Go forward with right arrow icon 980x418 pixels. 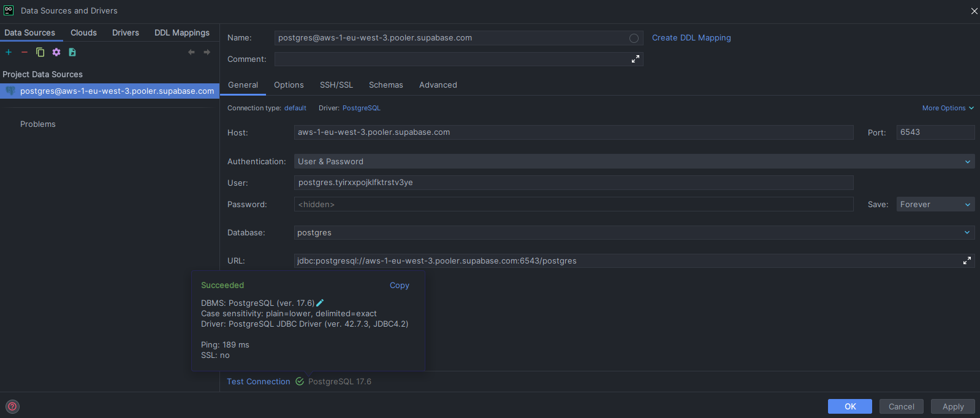(x=207, y=52)
